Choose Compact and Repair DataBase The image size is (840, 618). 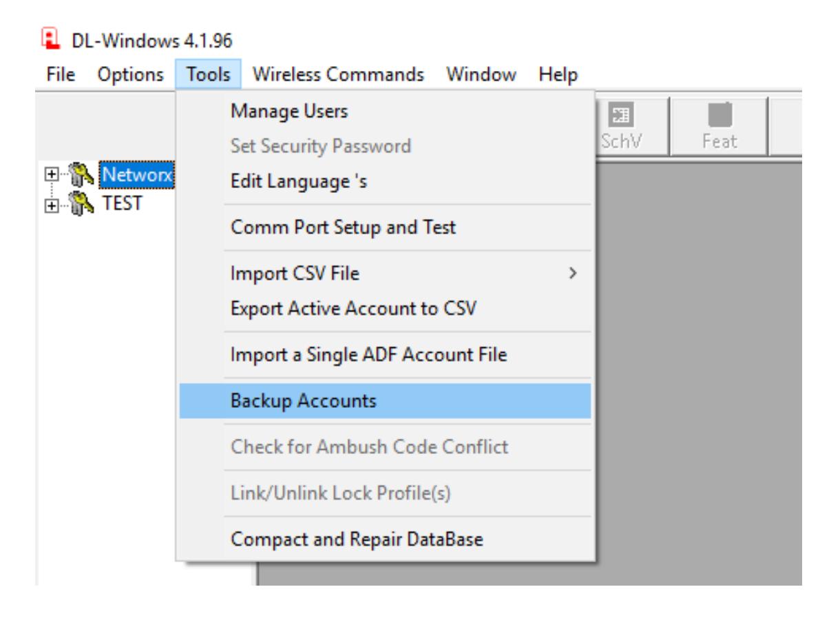[x=386, y=539]
